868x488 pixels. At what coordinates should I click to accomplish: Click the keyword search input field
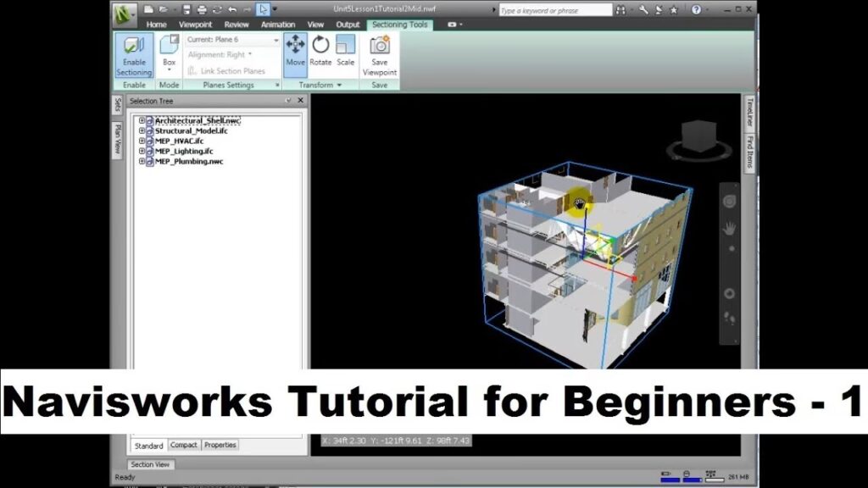[x=554, y=10]
